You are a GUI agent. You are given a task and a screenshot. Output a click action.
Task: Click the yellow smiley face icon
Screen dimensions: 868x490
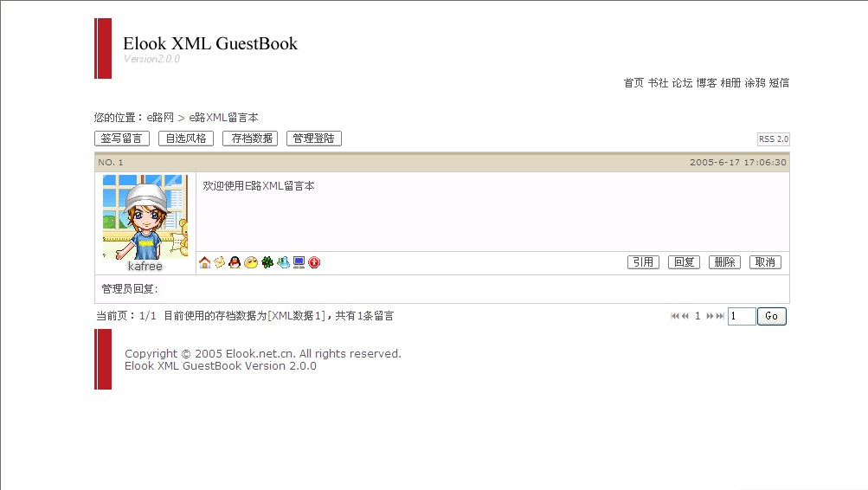[x=251, y=262]
